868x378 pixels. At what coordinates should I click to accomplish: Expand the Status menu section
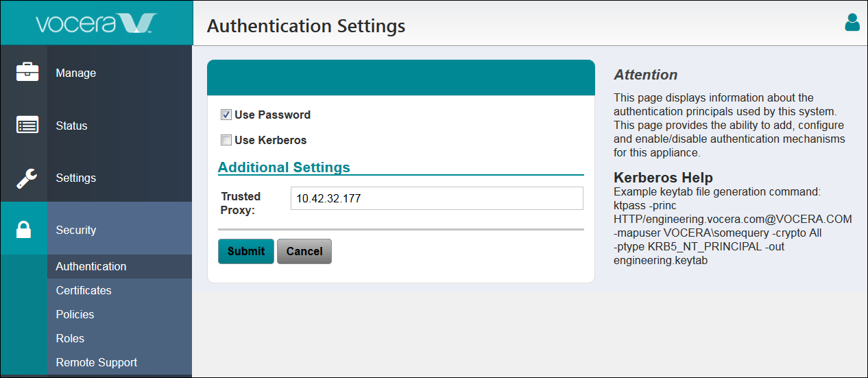pos(71,126)
